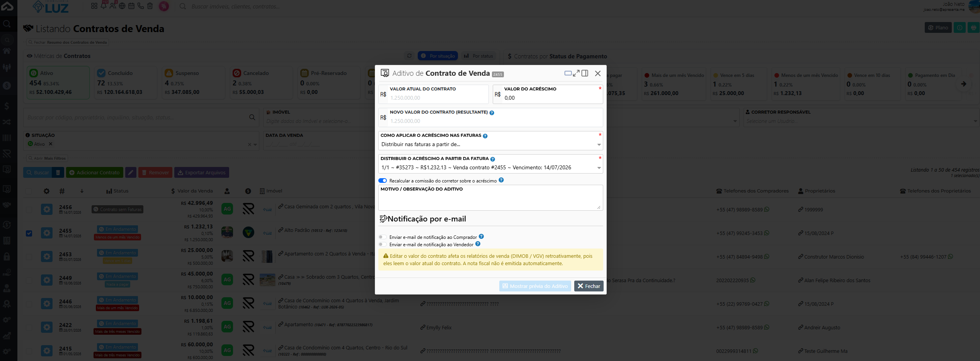Click help icon next to Recalcular a comissão
The height and width of the screenshot is (361, 980).
pos(501,180)
